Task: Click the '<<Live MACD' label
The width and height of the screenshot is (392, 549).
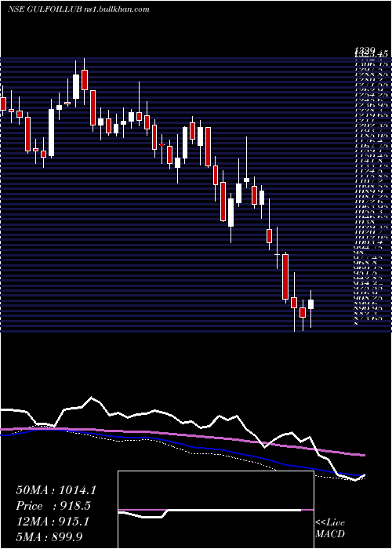Action: [330, 529]
